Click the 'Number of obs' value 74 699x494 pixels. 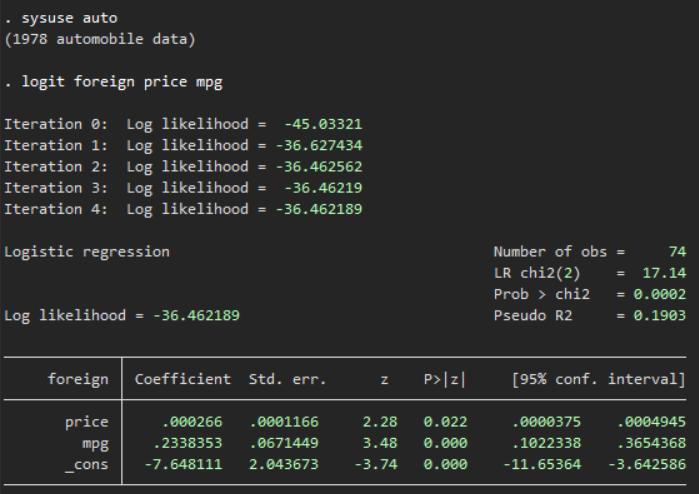coord(677,252)
